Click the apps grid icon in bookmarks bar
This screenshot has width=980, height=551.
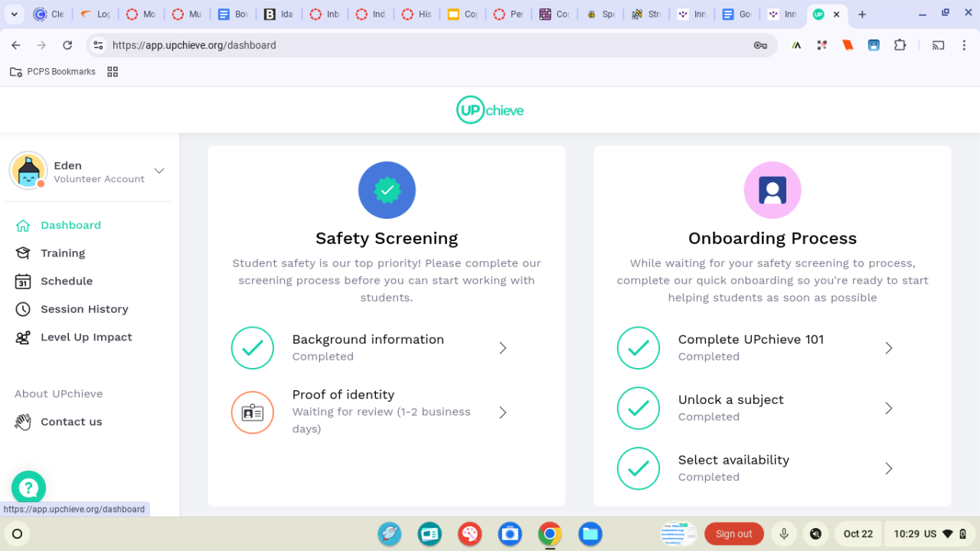point(113,72)
